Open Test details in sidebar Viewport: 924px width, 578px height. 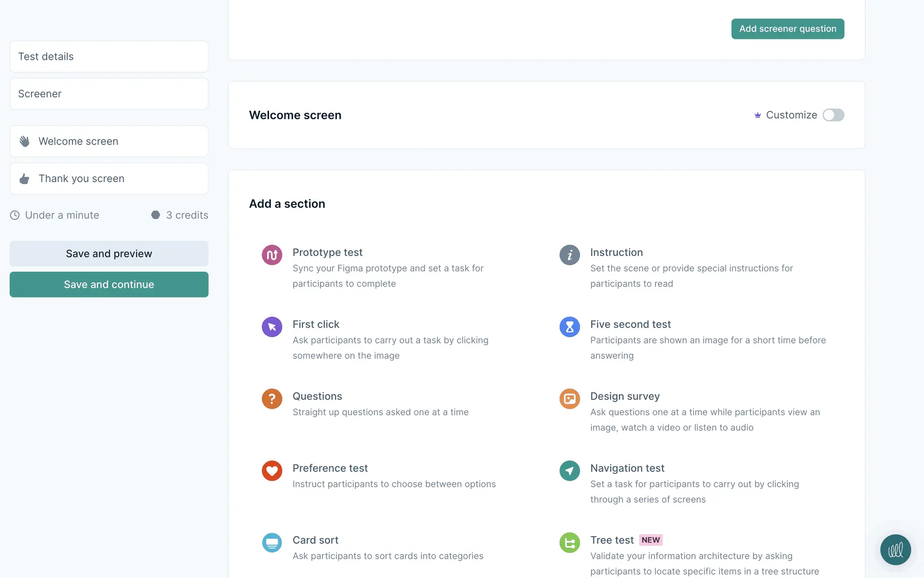coord(109,56)
